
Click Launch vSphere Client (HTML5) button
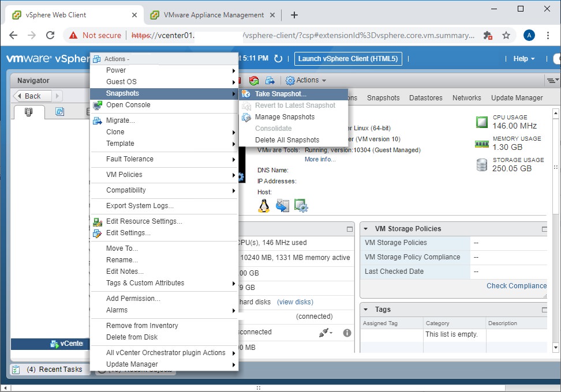pyautogui.click(x=348, y=59)
